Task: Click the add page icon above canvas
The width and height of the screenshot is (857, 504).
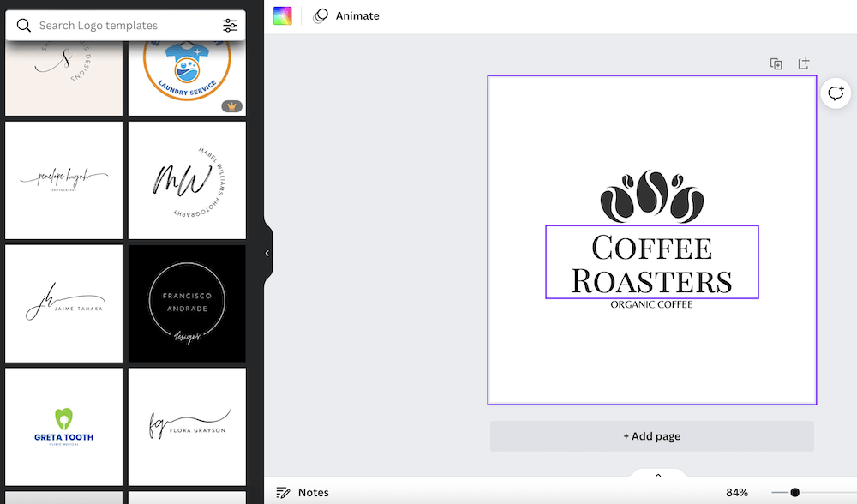Action: pyautogui.click(x=804, y=63)
